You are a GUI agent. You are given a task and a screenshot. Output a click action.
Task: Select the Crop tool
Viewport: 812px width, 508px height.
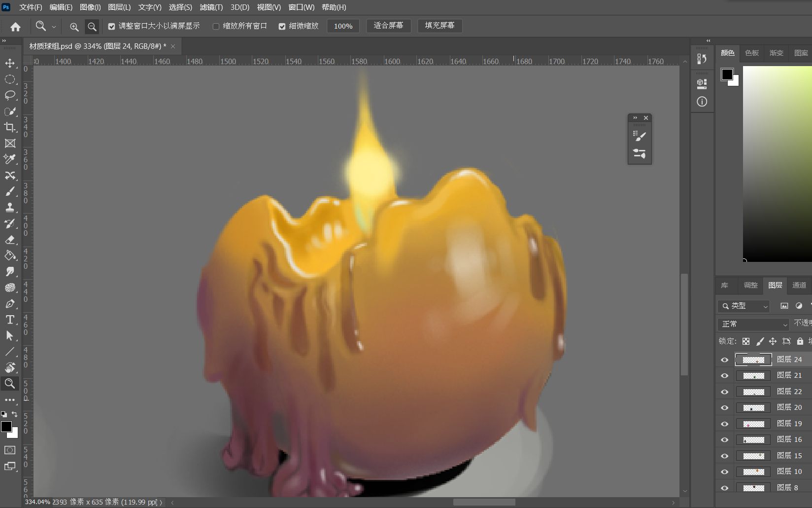point(10,127)
